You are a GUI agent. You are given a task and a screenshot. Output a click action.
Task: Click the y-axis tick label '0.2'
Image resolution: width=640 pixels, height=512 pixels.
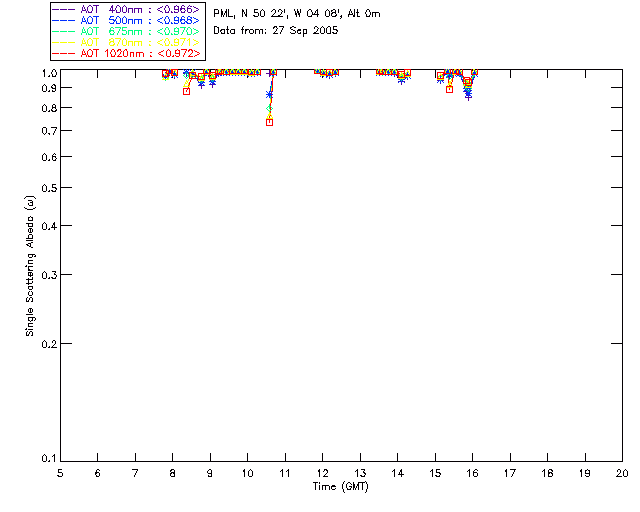click(49, 344)
